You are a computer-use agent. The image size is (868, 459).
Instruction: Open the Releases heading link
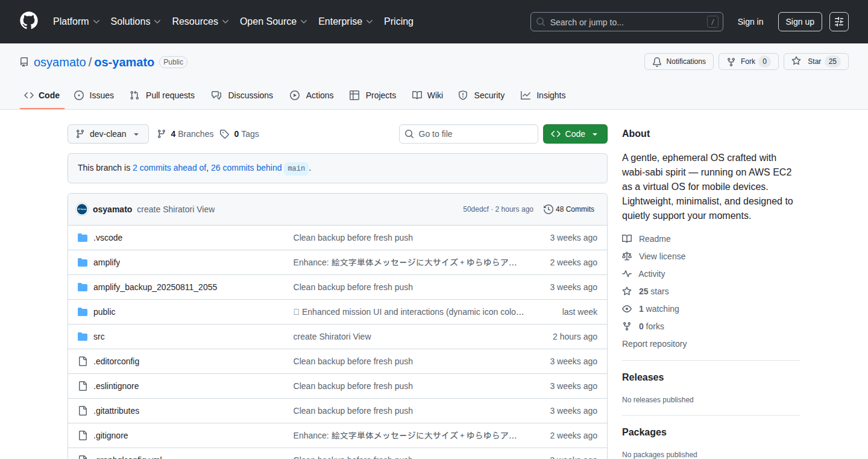point(643,377)
